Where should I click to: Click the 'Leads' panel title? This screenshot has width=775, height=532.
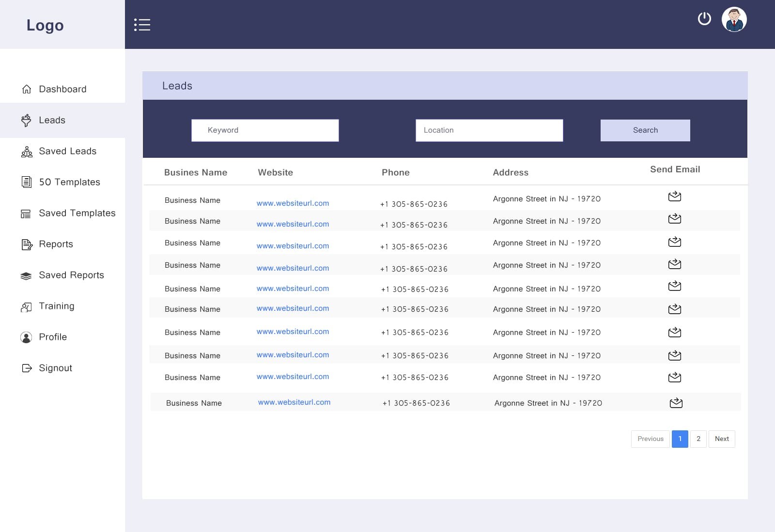pos(177,86)
